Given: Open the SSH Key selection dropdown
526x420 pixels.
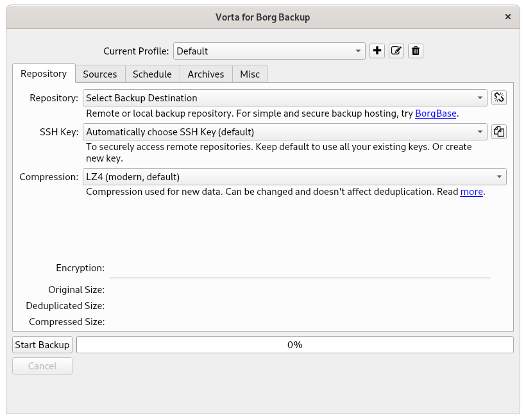Looking at the screenshot, I should 285,132.
